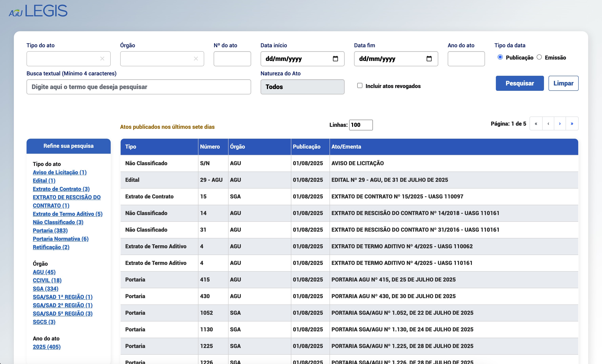Check Incluir atos revogados
Screen dimensions: 602x364
click(x=360, y=85)
